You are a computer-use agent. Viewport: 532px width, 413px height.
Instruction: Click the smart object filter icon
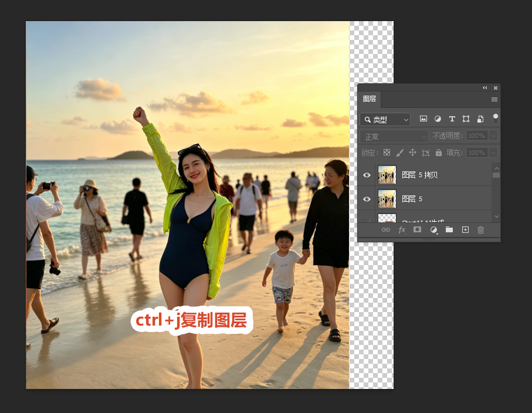click(x=480, y=119)
